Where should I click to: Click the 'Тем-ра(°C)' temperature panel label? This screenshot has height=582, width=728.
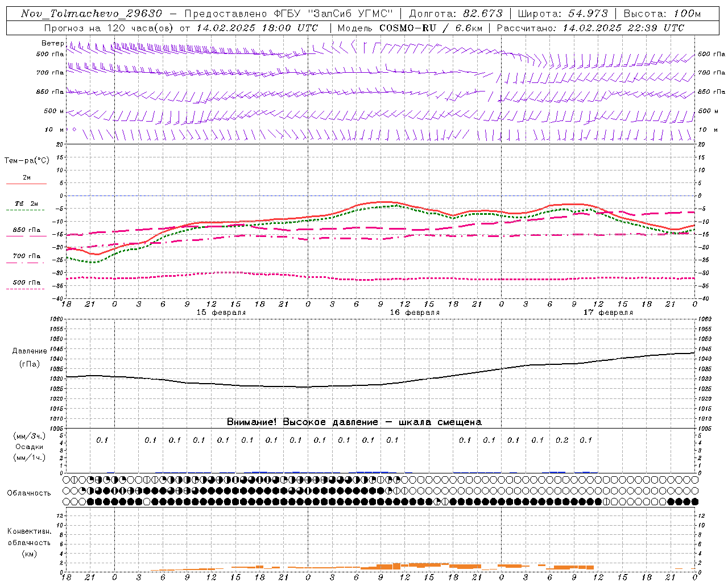tap(27, 161)
